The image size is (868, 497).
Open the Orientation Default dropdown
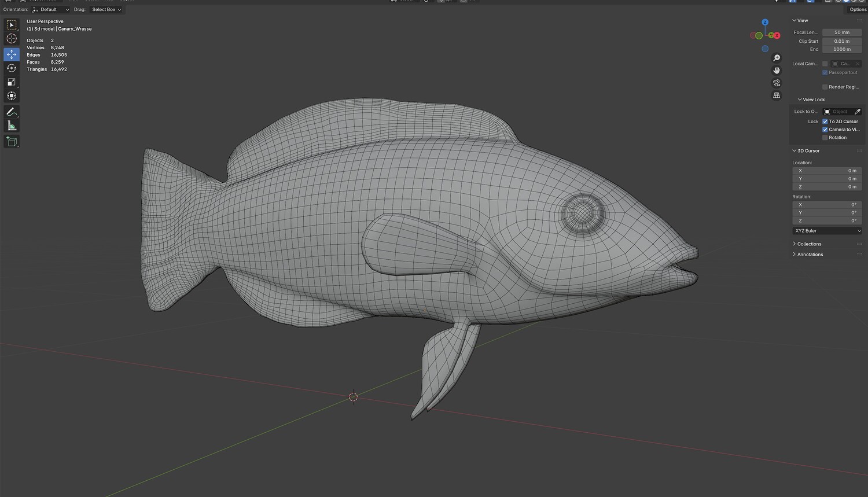click(x=51, y=10)
